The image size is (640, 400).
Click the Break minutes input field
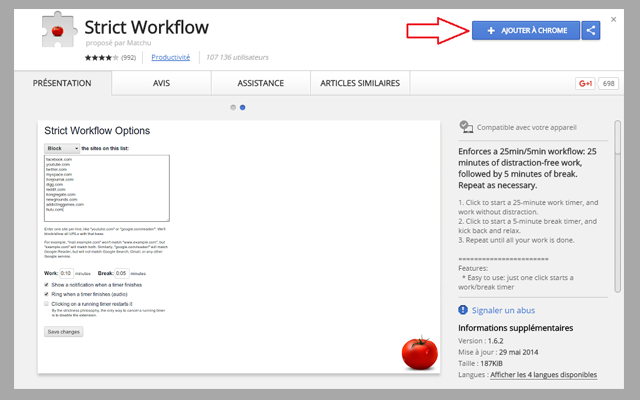122,273
